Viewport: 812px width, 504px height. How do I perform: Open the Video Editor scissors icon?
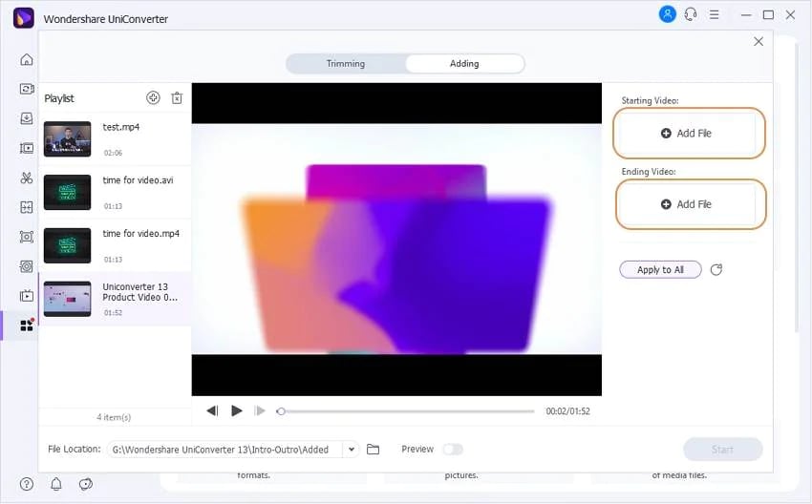pos(27,178)
